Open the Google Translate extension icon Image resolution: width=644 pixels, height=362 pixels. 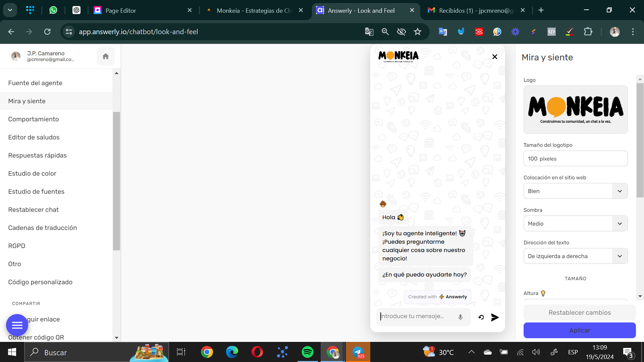443,32
